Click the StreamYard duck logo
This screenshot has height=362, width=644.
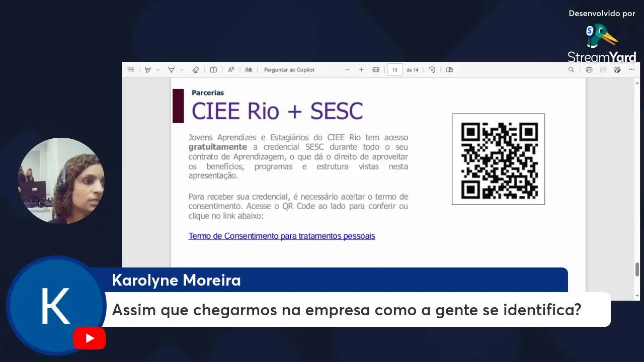click(x=602, y=36)
